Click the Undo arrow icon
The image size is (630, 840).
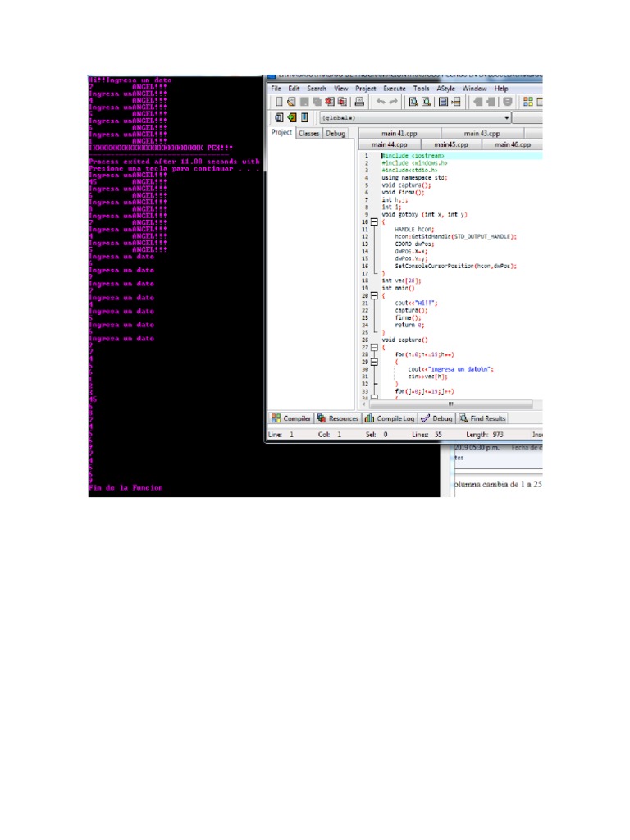coord(381,101)
